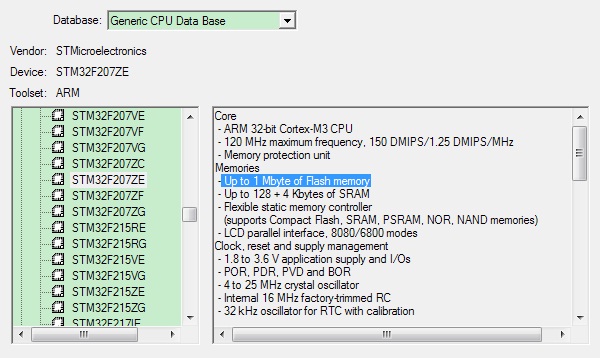Click device list scroll right arrow
The height and width of the screenshot is (360, 601).
click(x=173, y=334)
